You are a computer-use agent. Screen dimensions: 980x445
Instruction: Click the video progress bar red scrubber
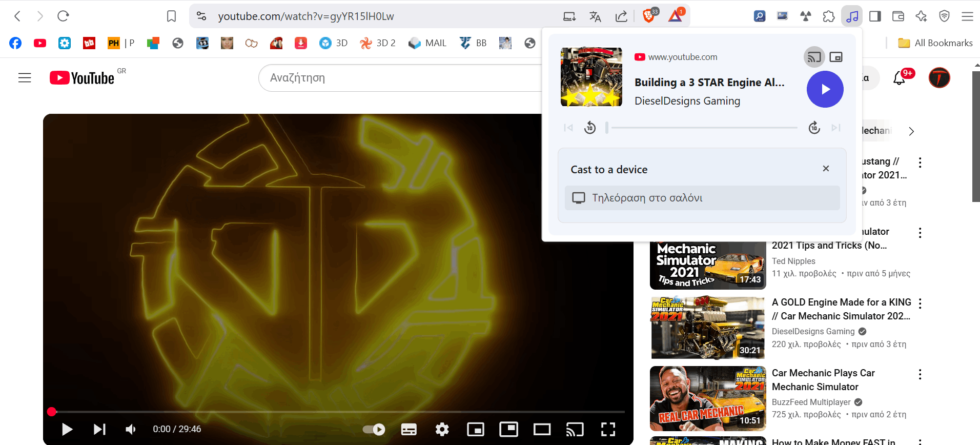coord(51,412)
